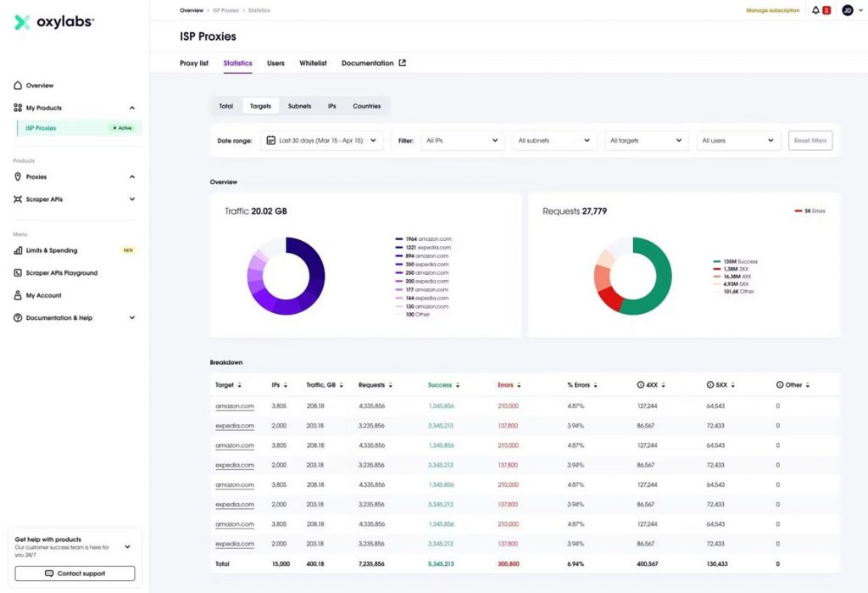Open the All IPs filter dropdown

(463, 141)
